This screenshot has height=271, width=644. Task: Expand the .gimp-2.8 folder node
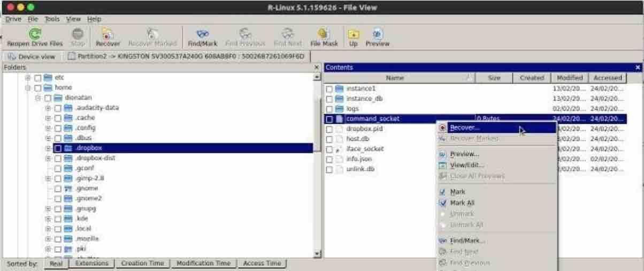[48, 178]
